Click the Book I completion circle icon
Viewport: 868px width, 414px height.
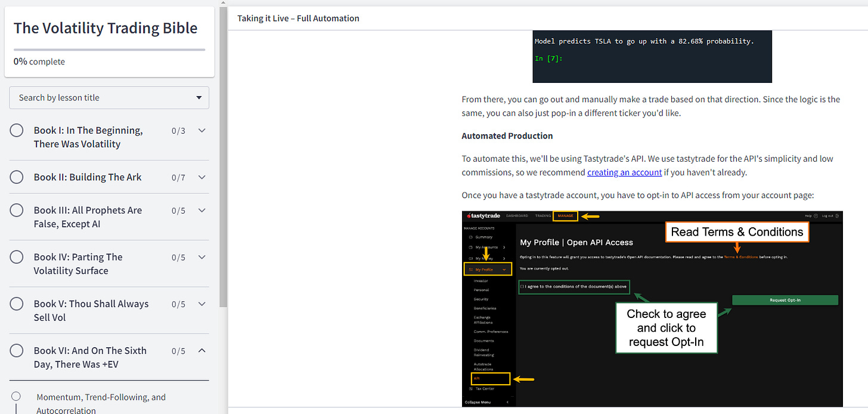pyautogui.click(x=17, y=130)
